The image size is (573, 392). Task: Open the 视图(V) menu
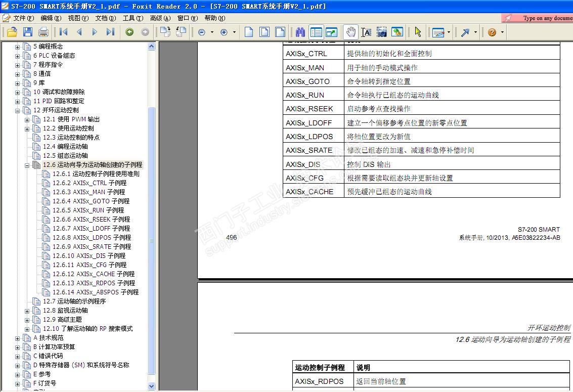(78, 18)
